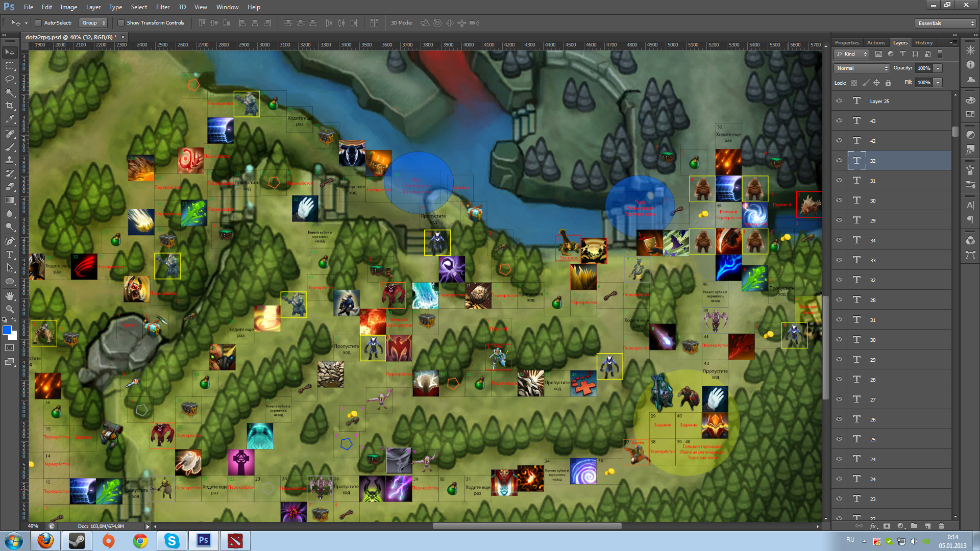Open the Opacity slider dropdown arrow

[938, 68]
